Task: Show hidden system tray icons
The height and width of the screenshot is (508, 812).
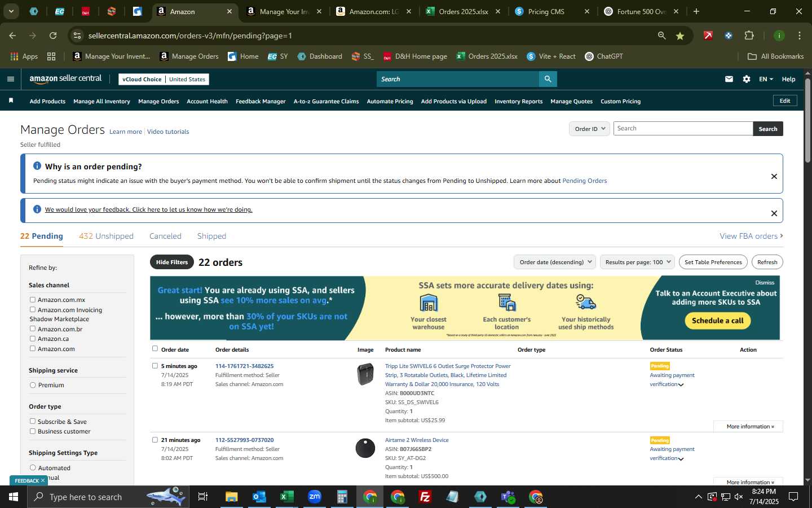Action: 698,497
